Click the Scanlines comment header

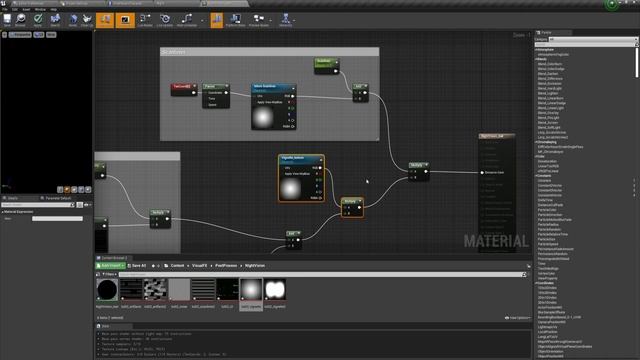click(269, 52)
